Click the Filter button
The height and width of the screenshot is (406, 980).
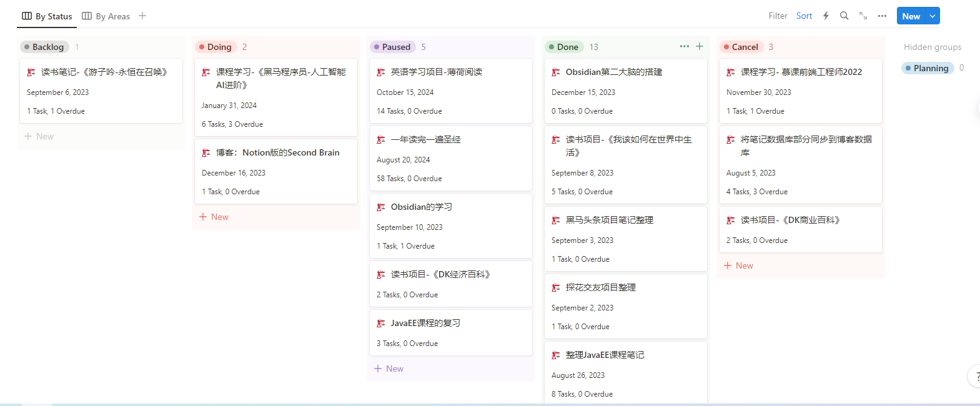click(778, 16)
